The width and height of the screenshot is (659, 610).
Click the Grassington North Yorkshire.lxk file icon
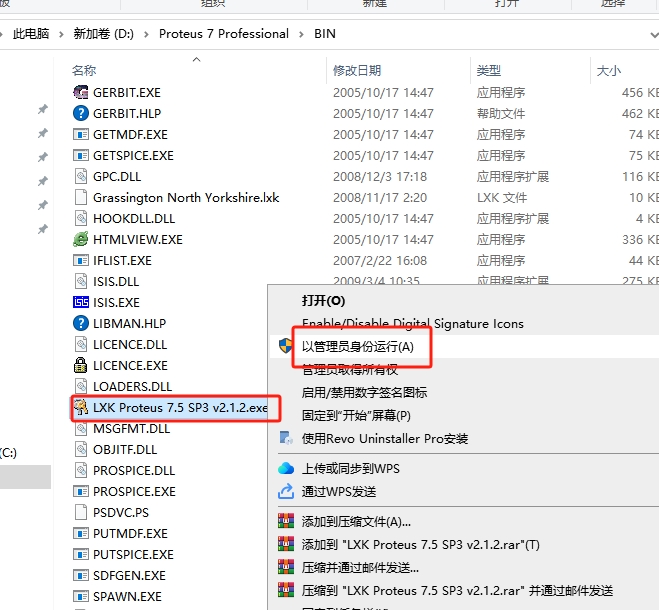click(x=81, y=197)
